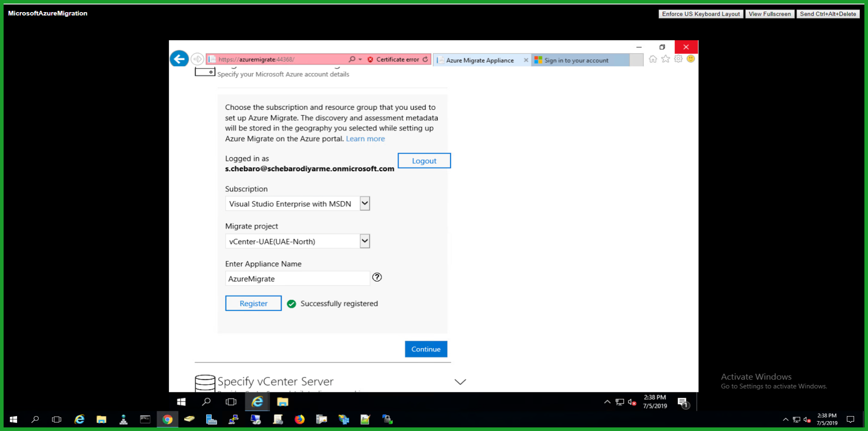Click Internet Explorer in the remote VM taskbar
868x431 pixels.
pos(258,402)
